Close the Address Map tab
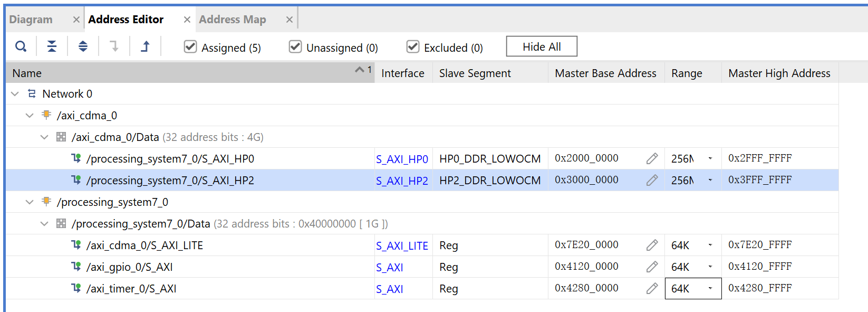The image size is (868, 312). click(290, 20)
